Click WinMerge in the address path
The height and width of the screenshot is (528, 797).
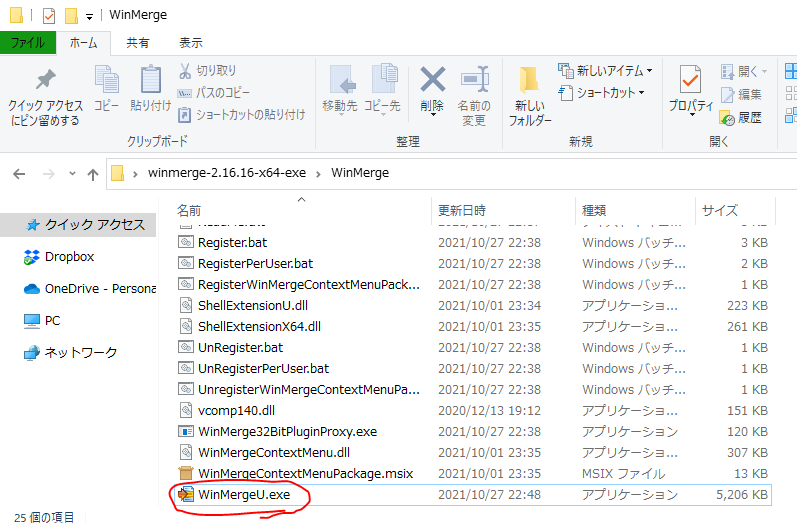pos(360,173)
